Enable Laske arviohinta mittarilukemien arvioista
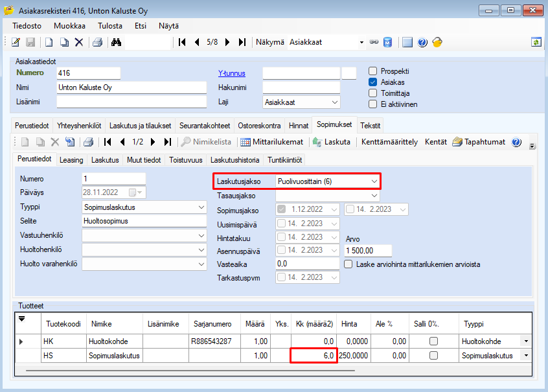This screenshot has height=392, width=548. (x=348, y=264)
